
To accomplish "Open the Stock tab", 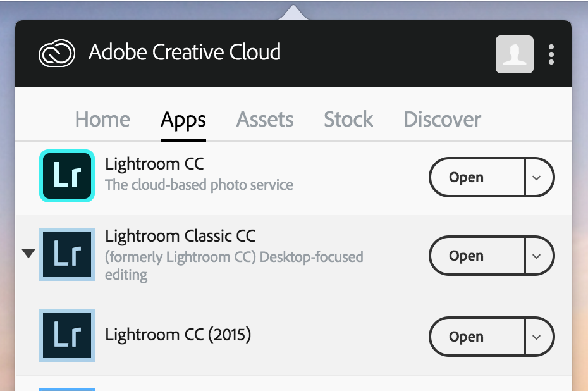I will point(348,120).
